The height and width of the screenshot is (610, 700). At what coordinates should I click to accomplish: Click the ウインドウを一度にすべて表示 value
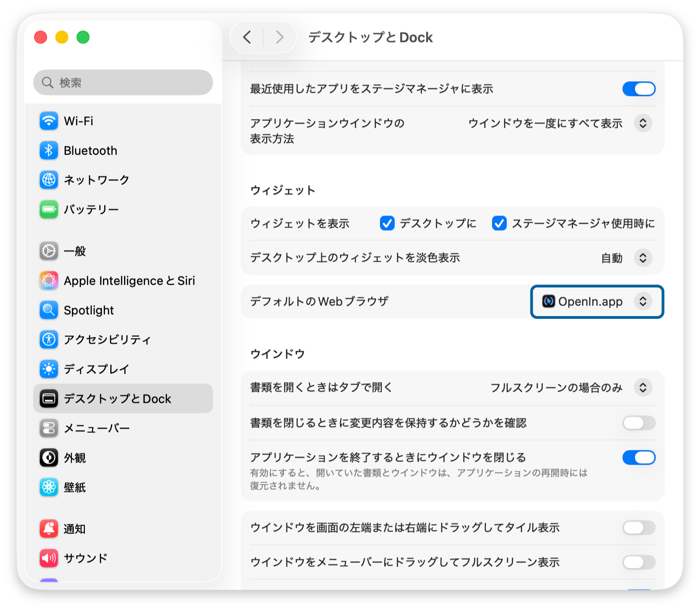click(546, 123)
